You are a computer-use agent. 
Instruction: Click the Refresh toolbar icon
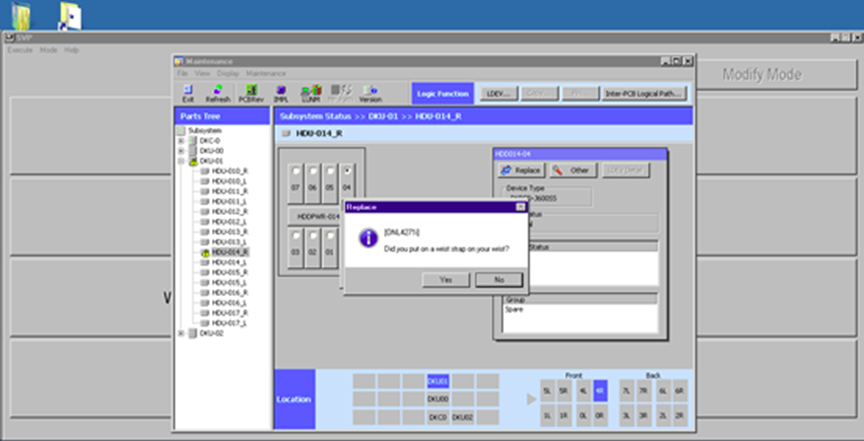pyautogui.click(x=217, y=93)
